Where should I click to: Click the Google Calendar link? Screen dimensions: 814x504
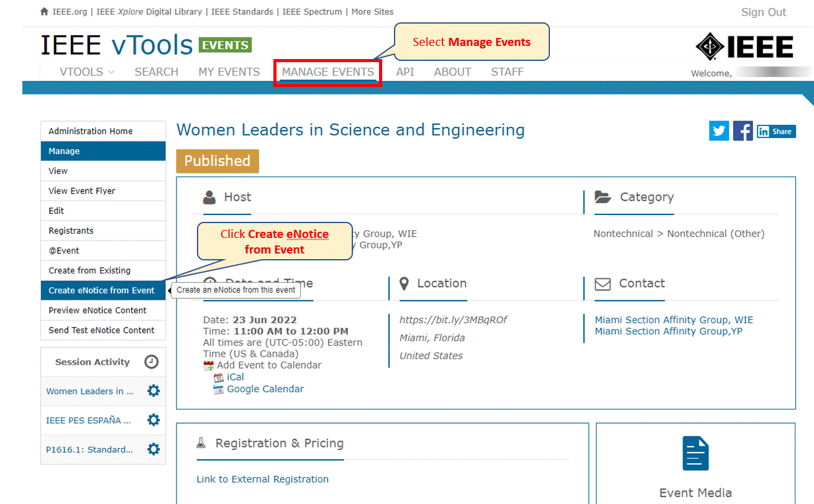pos(265,389)
